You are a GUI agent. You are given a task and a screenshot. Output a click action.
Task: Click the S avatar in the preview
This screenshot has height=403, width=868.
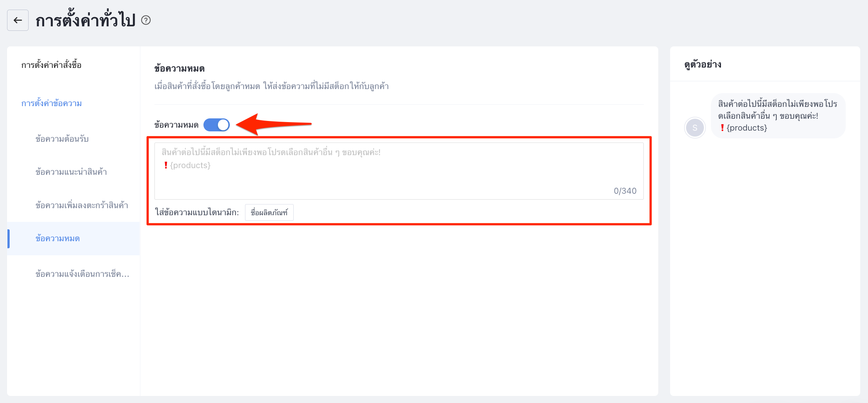[x=695, y=128]
